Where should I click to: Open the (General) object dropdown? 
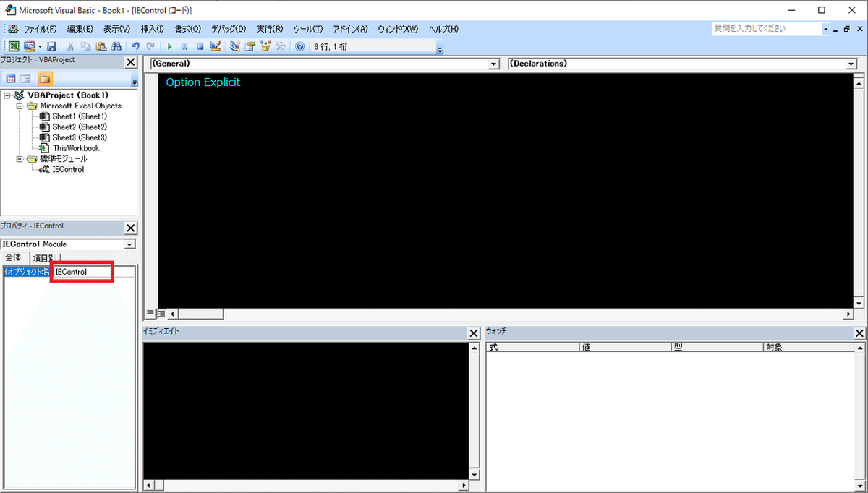[494, 64]
